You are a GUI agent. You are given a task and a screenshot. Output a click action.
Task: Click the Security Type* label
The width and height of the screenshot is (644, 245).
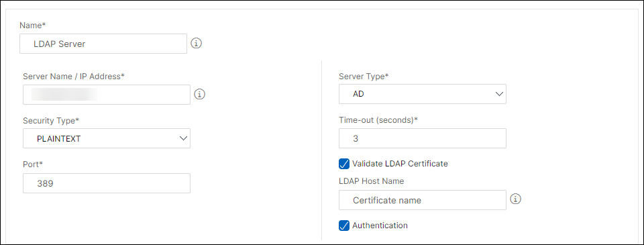click(x=50, y=120)
